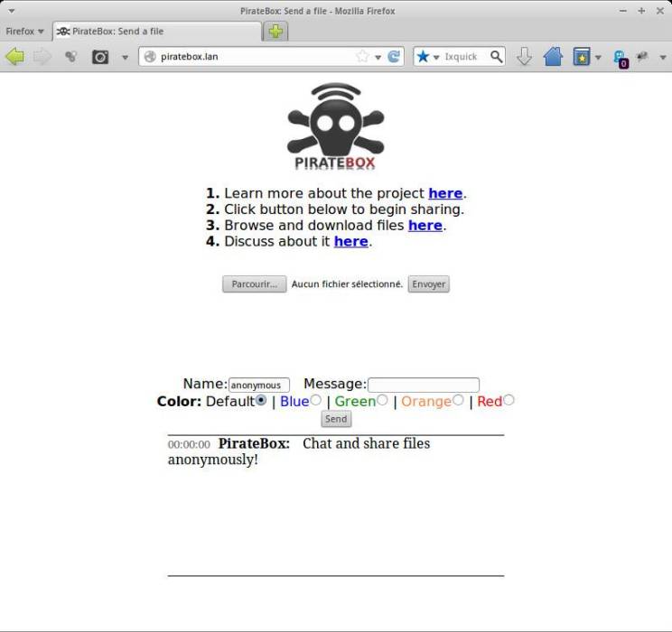This screenshot has height=632, width=672.
Task: Click the search magnifier icon
Action: 496,56
